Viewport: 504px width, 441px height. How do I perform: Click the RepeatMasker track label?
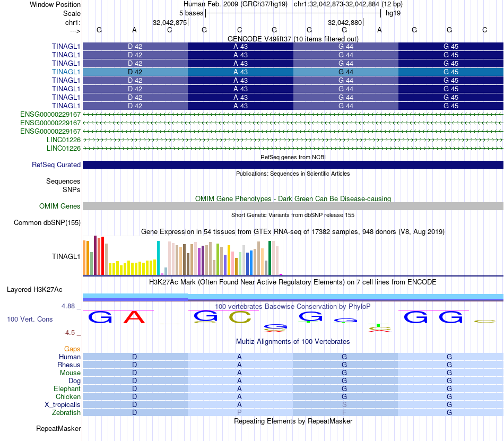pyautogui.click(x=58, y=428)
